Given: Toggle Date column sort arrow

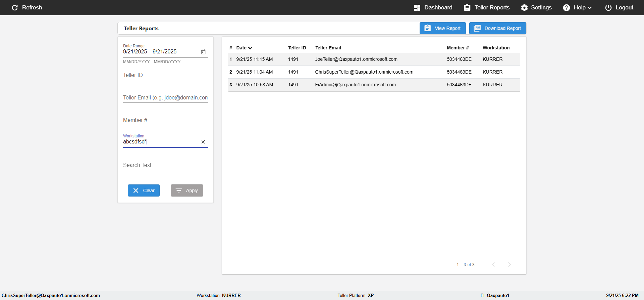Looking at the screenshot, I should [250, 48].
